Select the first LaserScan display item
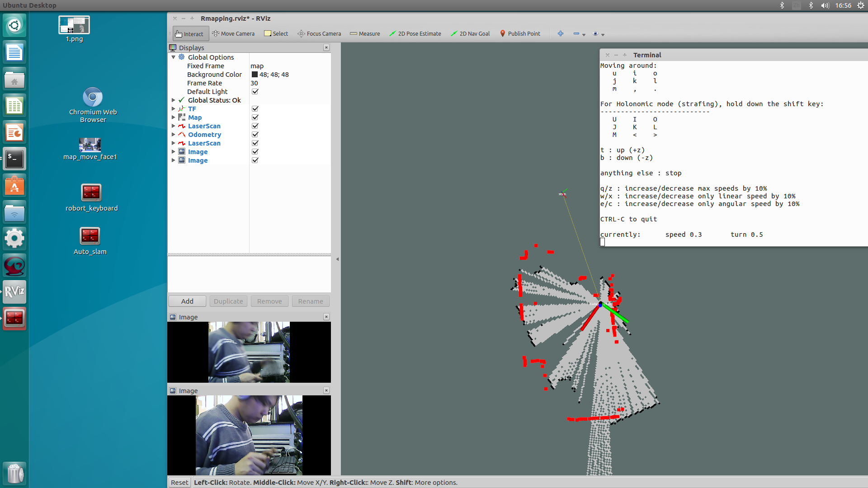The width and height of the screenshot is (868, 488). pyautogui.click(x=204, y=126)
